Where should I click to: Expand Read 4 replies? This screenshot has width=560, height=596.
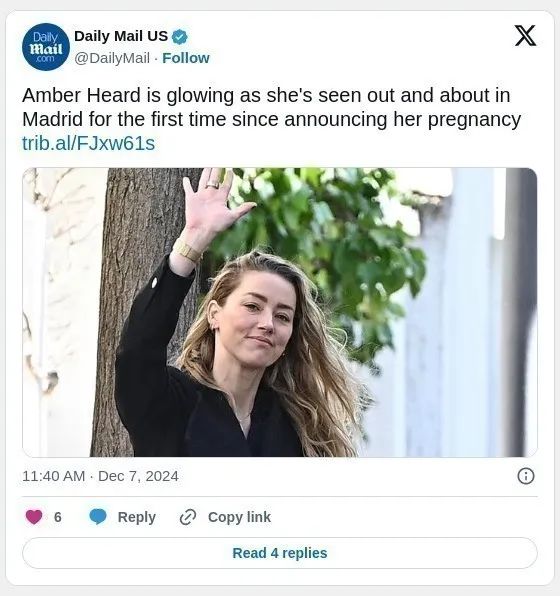click(280, 553)
